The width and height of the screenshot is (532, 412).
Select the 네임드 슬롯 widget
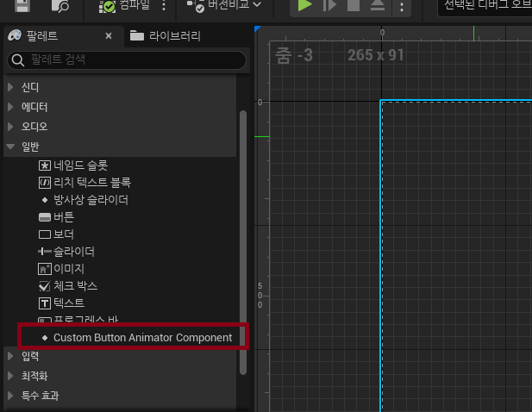coord(73,165)
